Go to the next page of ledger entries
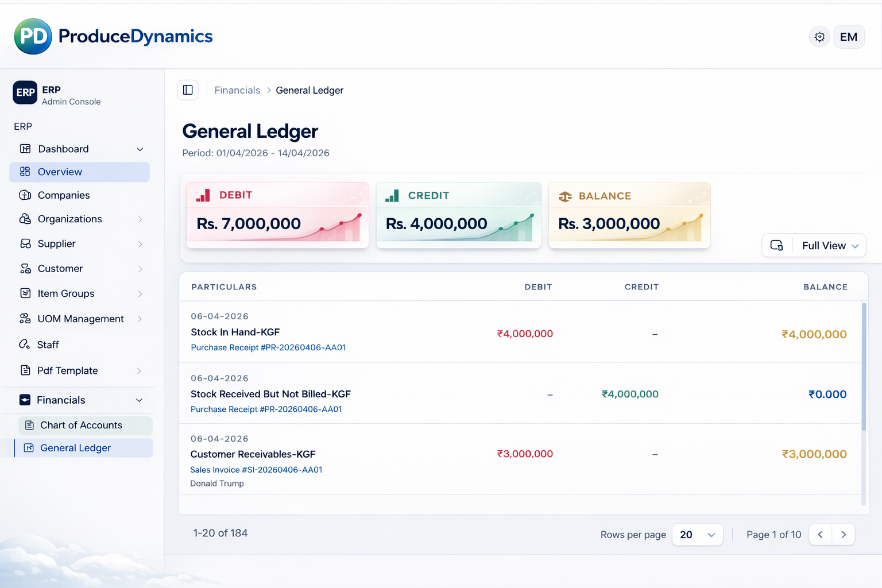882x588 pixels. point(843,534)
